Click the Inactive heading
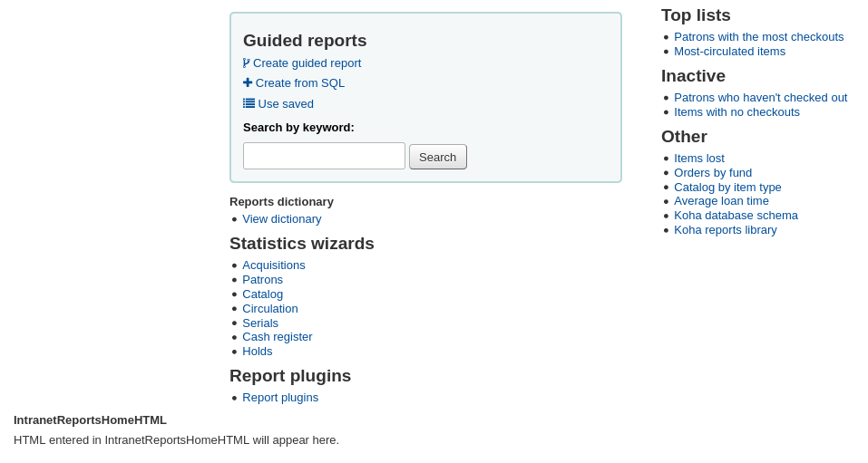This screenshot has height=463, width=868. [x=693, y=76]
